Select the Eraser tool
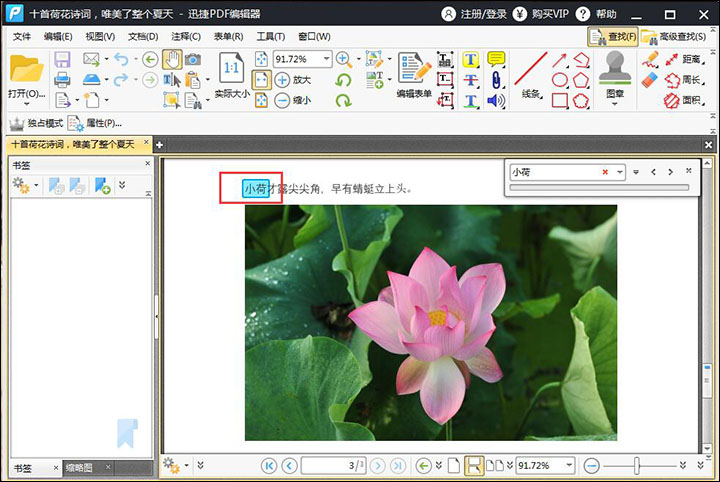The height and width of the screenshot is (482, 720). pos(647,80)
